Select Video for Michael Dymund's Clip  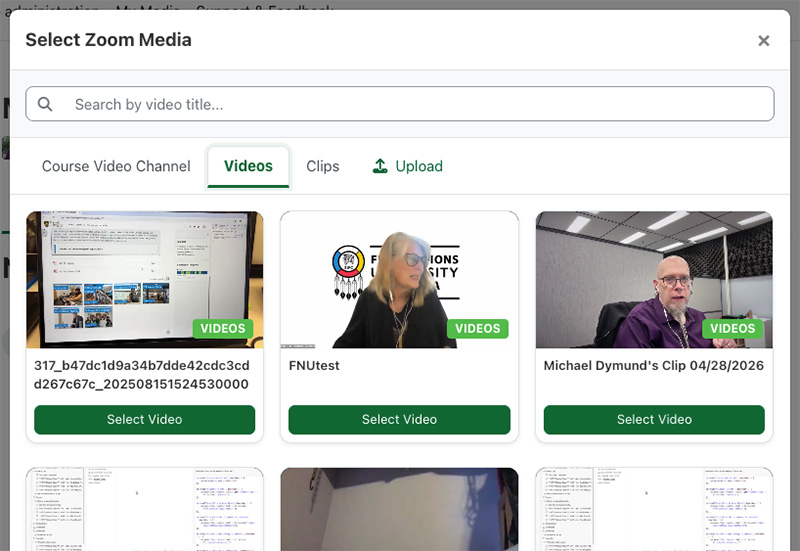tap(654, 419)
